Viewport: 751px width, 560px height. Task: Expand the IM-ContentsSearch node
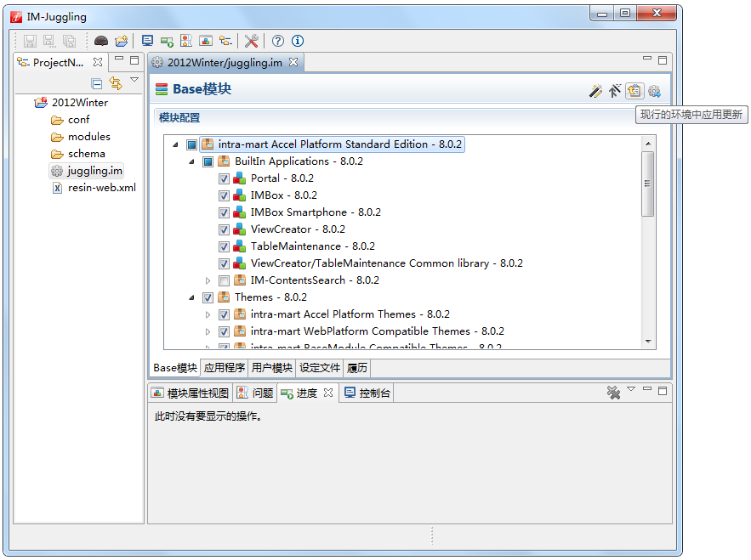click(208, 280)
